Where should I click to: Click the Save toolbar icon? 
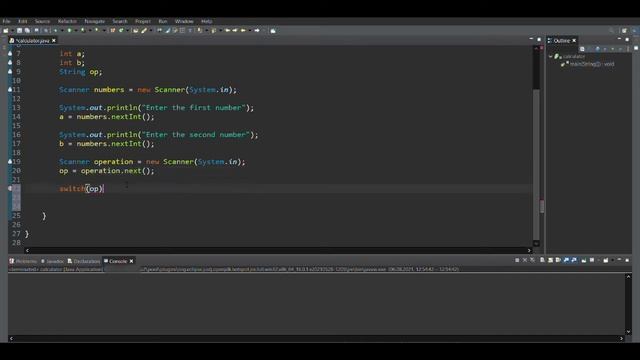pos(19,31)
